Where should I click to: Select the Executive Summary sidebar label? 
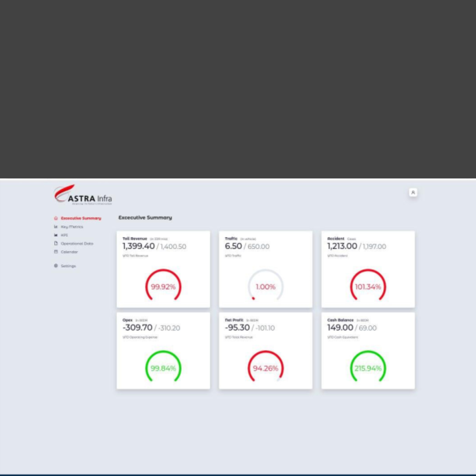click(x=81, y=218)
